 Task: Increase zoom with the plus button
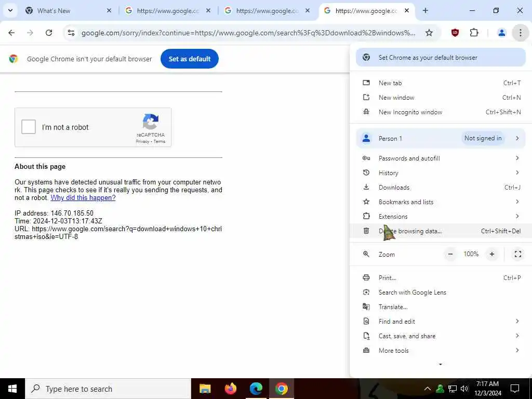(x=492, y=254)
